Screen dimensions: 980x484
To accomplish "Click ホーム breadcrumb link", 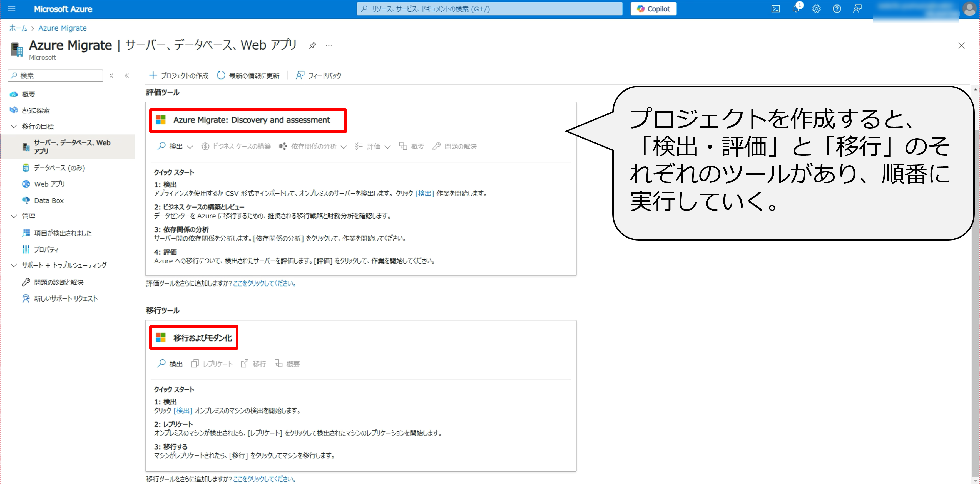I will coord(18,28).
